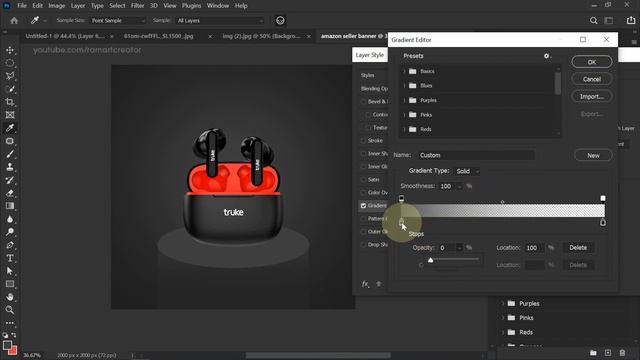This screenshot has width=640, height=360.
Task: Select the Polygonal Lasso tool
Action: (10, 76)
